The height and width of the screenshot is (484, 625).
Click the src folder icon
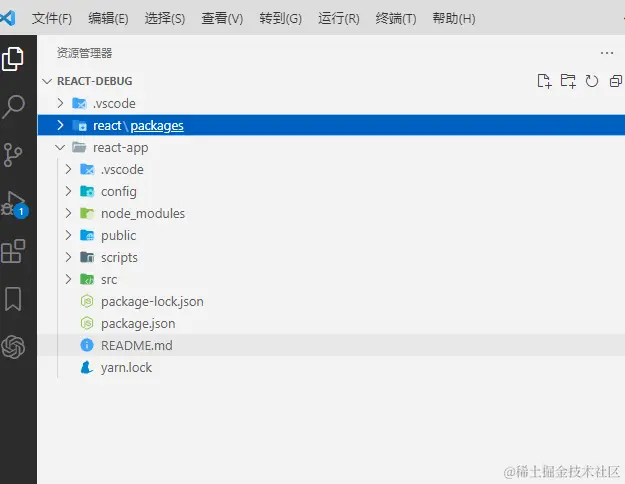click(87, 279)
